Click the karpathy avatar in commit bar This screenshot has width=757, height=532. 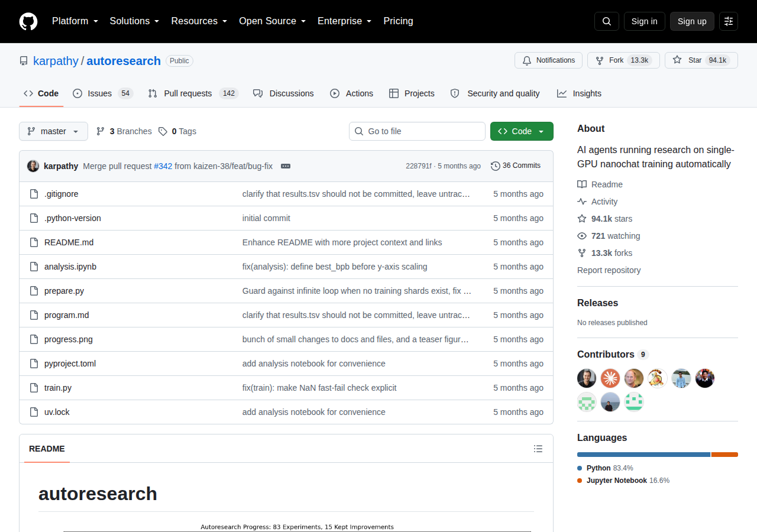click(33, 166)
